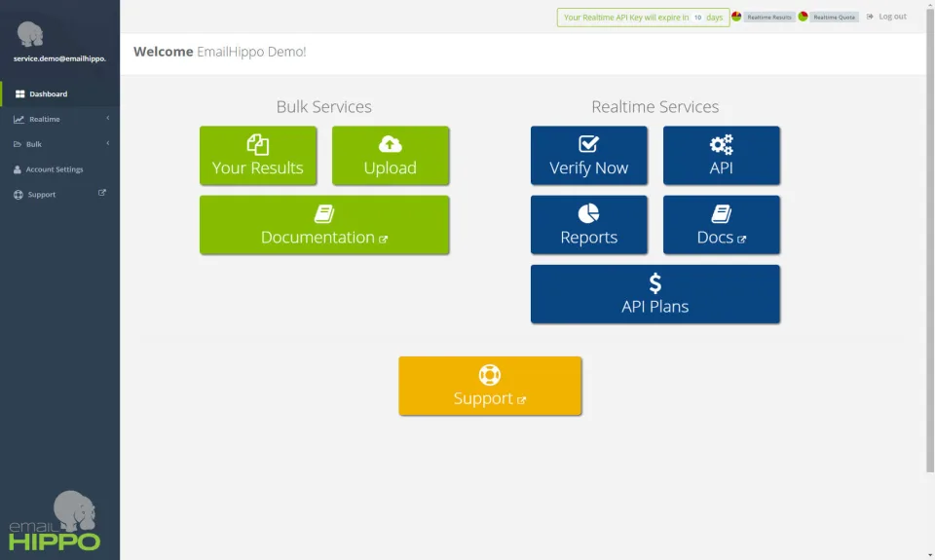This screenshot has height=560, width=935.
Task: Open the Your Results tile
Action: tap(257, 155)
